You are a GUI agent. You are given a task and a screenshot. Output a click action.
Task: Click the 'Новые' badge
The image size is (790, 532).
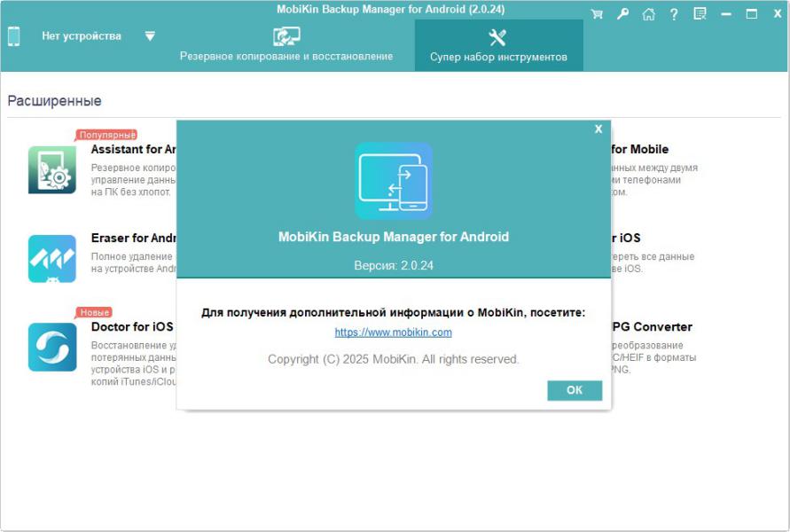click(94, 312)
